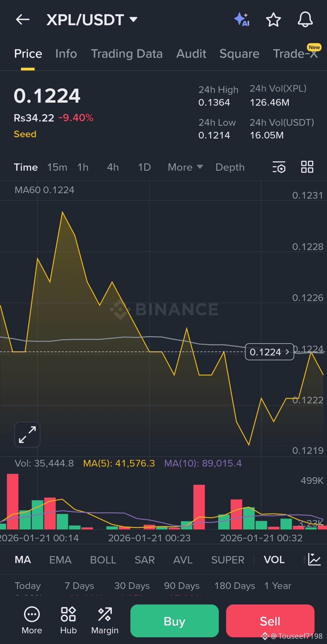Enable the BOLL indicator

tap(103, 560)
